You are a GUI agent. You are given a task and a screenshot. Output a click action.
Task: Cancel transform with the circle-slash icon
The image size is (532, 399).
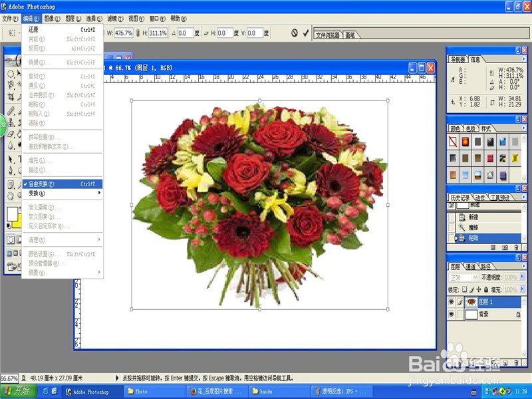295,33
